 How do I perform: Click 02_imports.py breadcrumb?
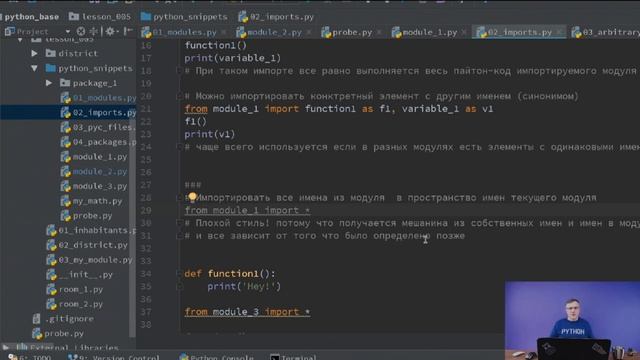point(276,17)
